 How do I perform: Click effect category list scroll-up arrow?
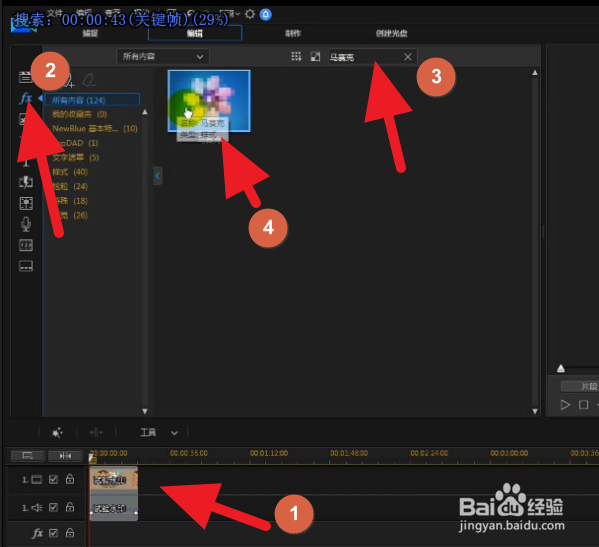[x=145, y=112]
